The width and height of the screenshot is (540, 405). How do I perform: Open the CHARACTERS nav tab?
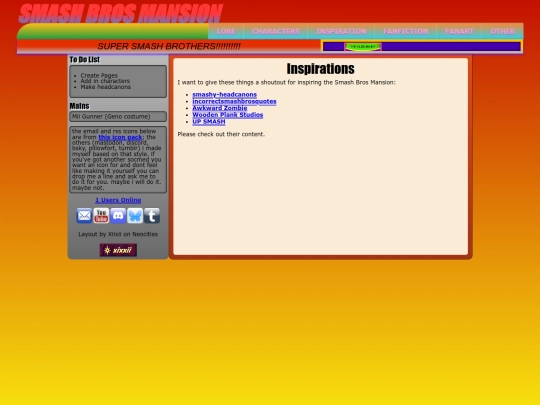pos(276,31)
